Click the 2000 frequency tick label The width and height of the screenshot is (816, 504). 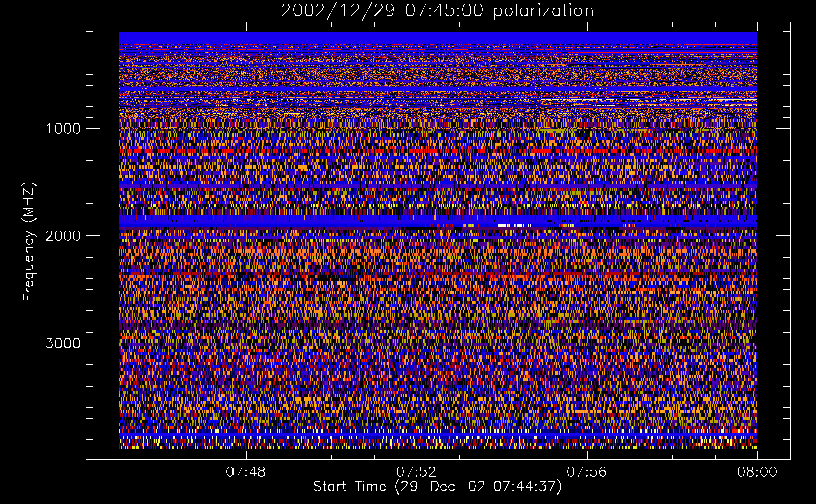click(x=63, y=236)
